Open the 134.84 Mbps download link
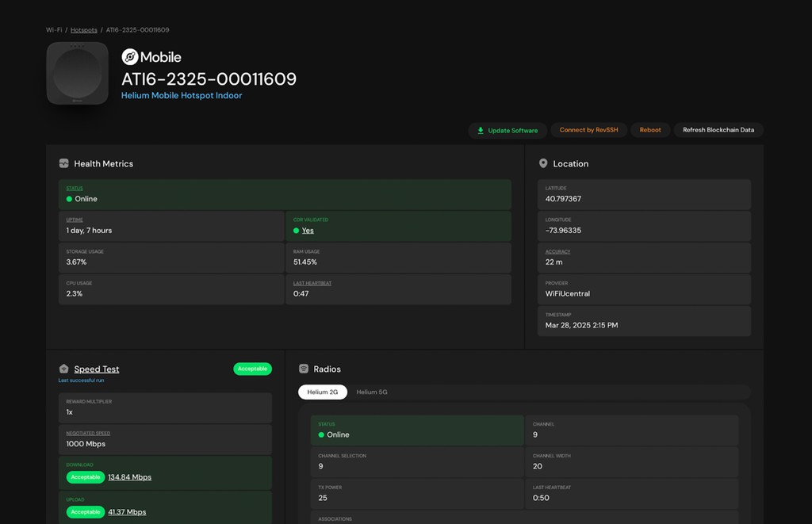The height and width of the screenshot is (524, 812). (x=129, y=477)
